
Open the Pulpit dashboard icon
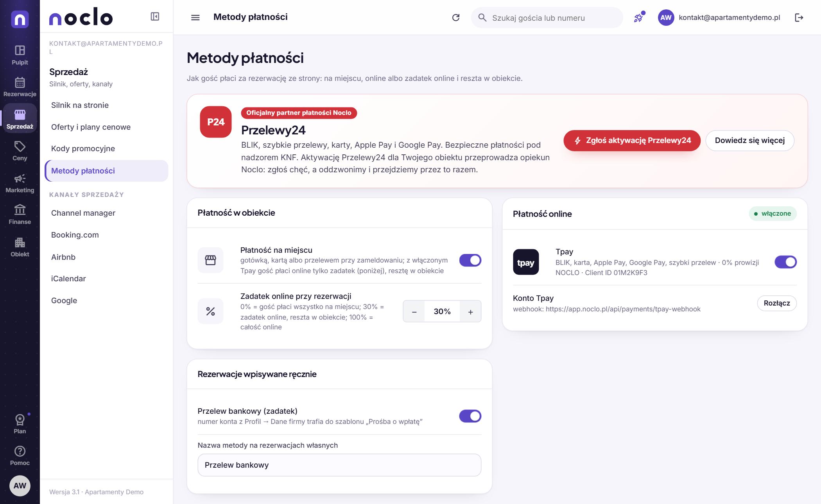pos(20,50)
